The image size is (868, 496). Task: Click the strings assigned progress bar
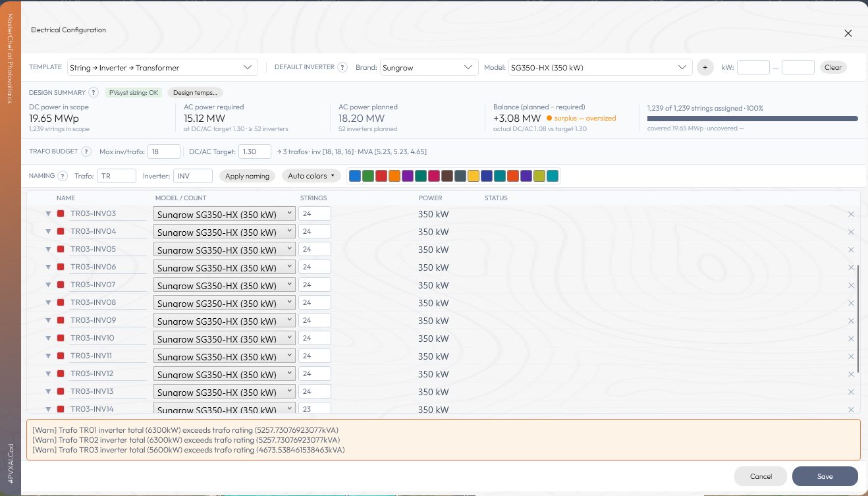753,119
